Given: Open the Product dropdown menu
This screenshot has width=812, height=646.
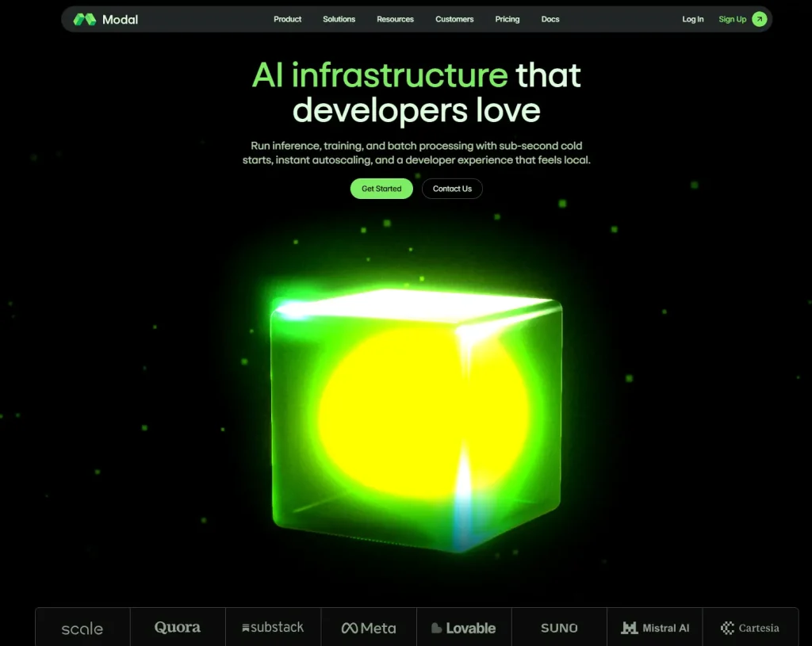Looking at the screenshot, I should (287, 19).
